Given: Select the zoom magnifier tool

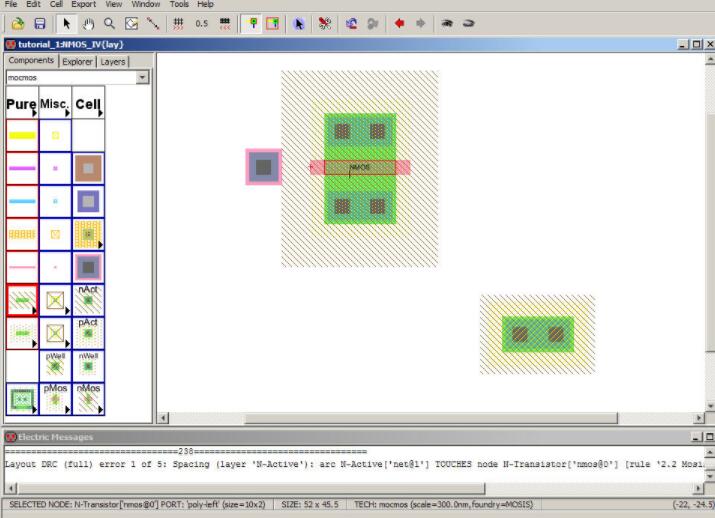Looking at the screenshot, I should 109,23.
